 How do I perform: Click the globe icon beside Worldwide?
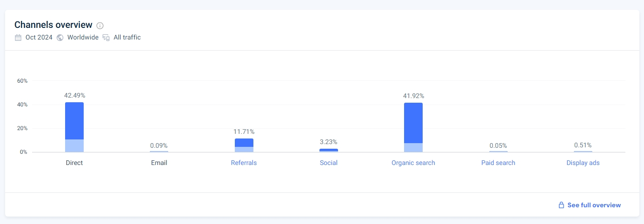[x=60, y=38]
